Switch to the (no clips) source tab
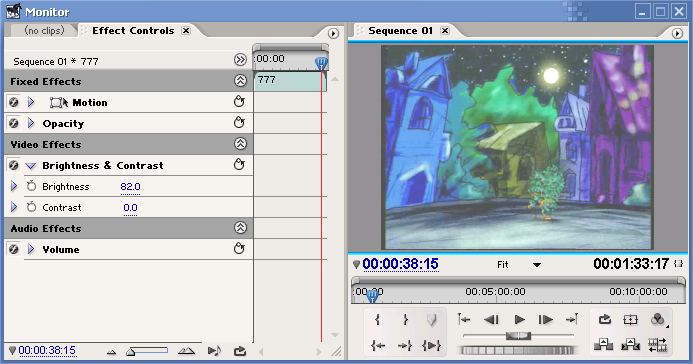 (x=44, y=30)
